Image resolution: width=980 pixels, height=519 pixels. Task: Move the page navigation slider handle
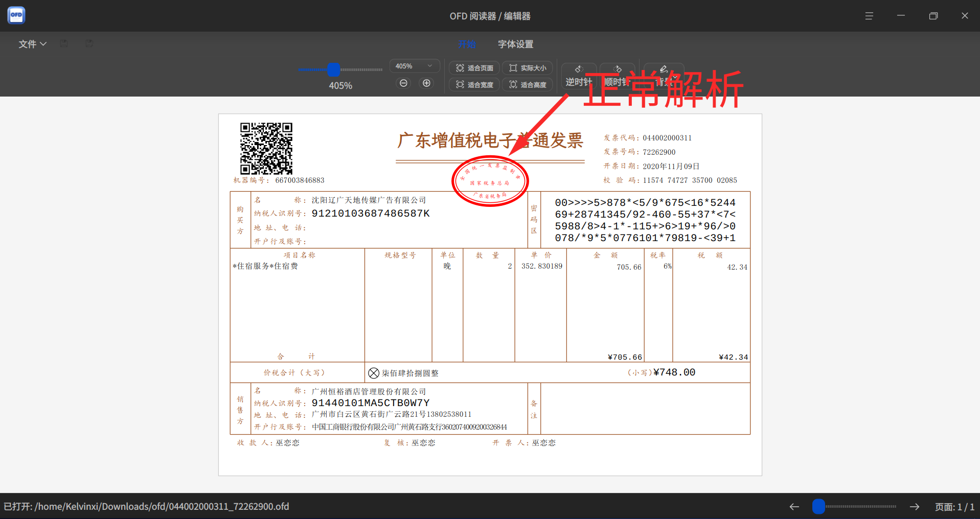[818, 507]
